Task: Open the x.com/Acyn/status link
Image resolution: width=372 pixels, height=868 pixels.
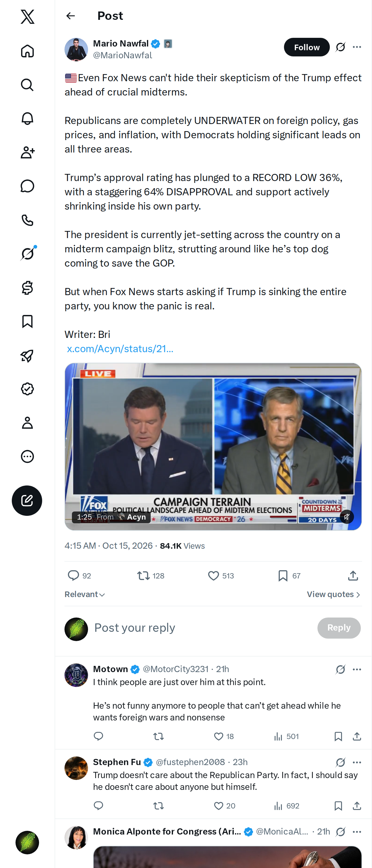Action: coord(120,349)
